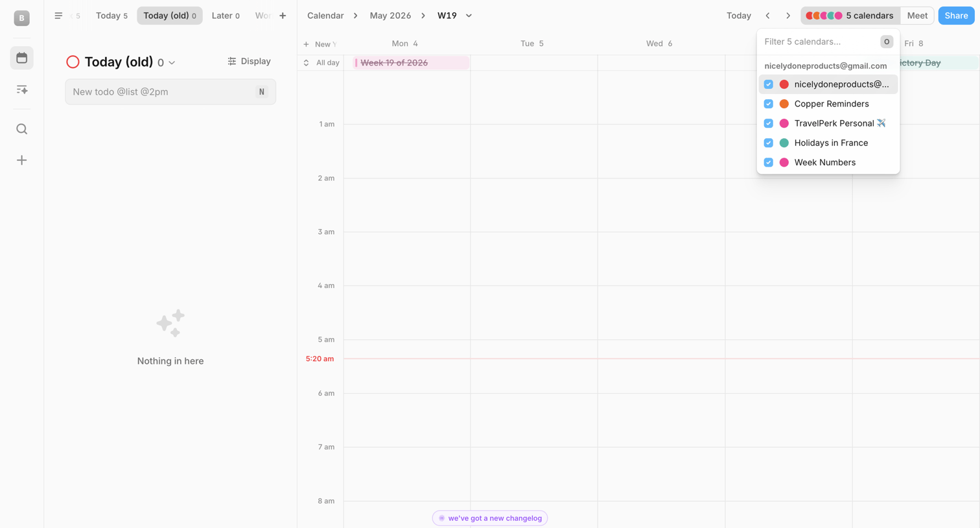
Task: Click the chevron after May 2026 breadcrumb
Action: click(423, 16)
